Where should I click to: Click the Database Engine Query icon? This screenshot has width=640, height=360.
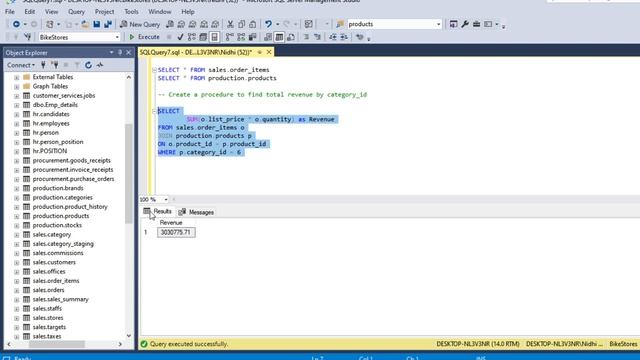pos(170,24)
